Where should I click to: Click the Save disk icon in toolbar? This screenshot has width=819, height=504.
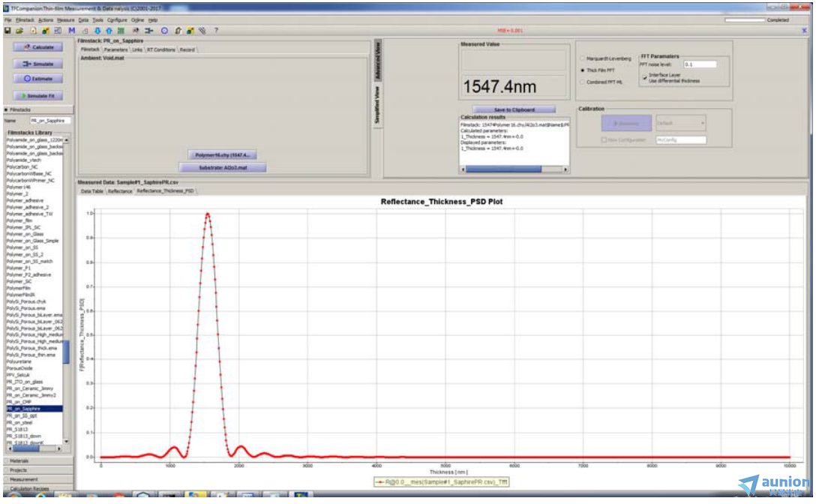[x=7, y=31]
